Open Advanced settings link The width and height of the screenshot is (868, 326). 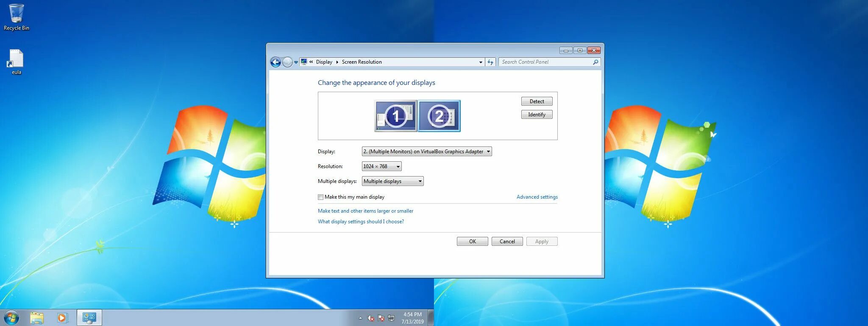pyautogui.click(x=537, y=197)
